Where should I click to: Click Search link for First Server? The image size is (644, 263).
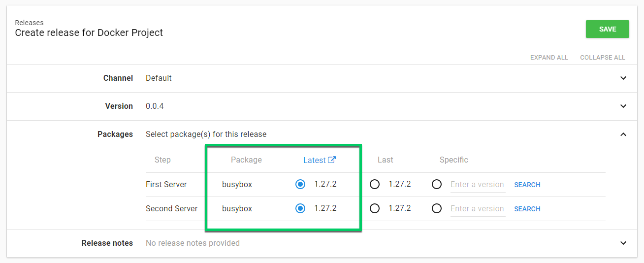(527, 185)
